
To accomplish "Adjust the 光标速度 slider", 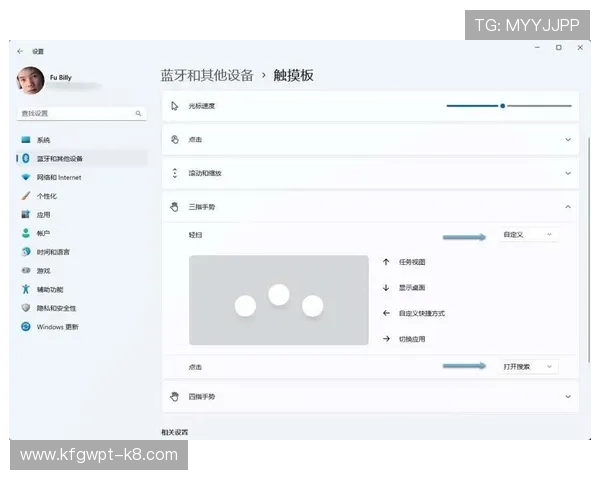I will pyautogui.click(x=509, y=106).
